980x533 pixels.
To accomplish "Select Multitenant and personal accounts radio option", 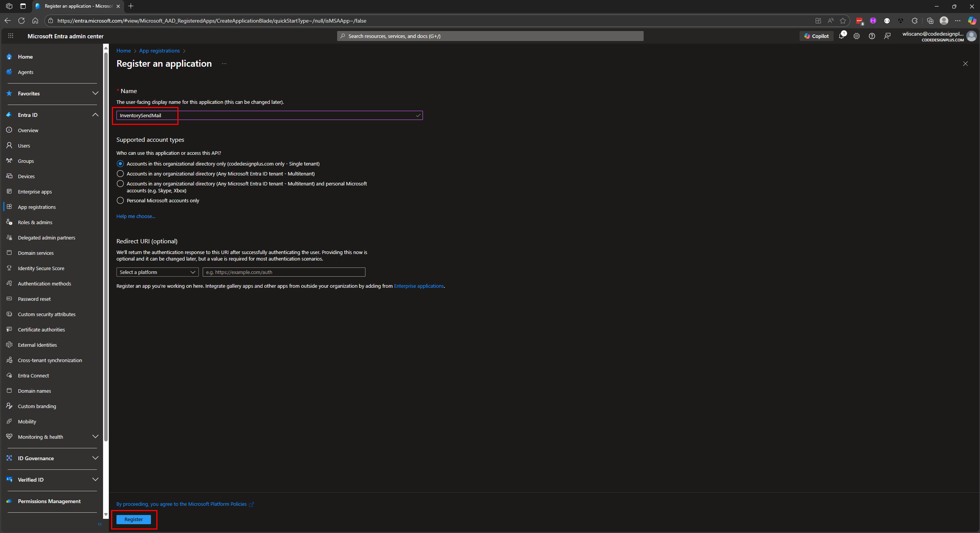I will (120, 184).
